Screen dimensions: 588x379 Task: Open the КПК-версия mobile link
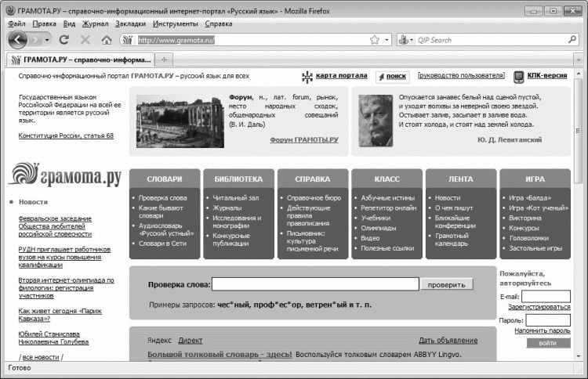(547, 75)
